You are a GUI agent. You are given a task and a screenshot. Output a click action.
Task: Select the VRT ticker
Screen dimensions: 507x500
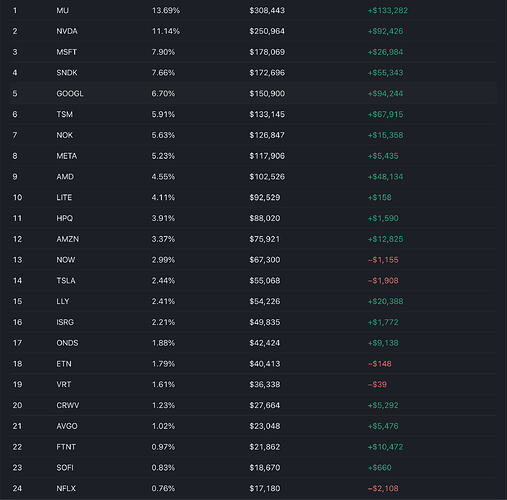point(63,384)
